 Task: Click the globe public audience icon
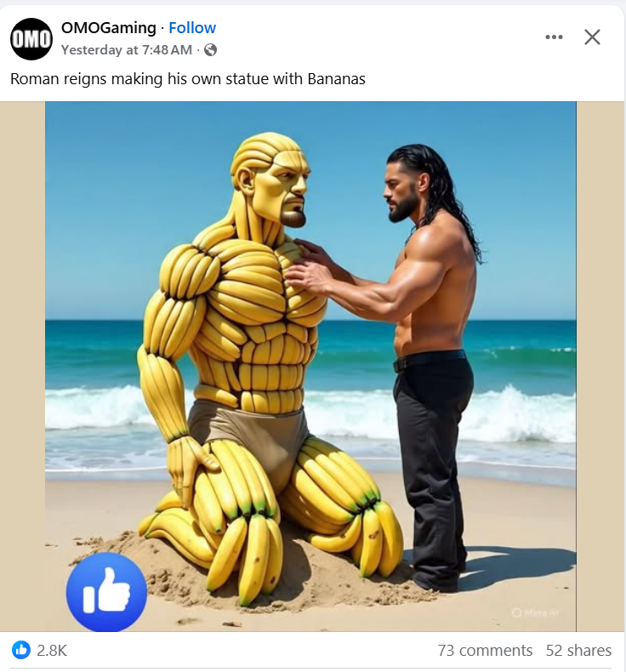pyautogui.click(x=210, y=50)
